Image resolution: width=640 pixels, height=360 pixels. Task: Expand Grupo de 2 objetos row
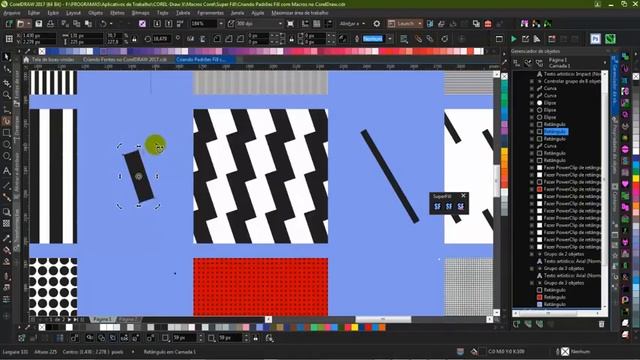[x=532, y=254]
